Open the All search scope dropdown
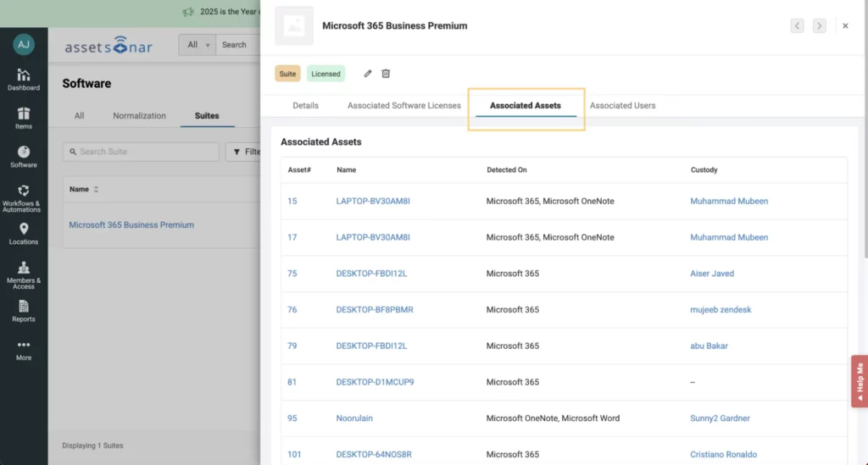868x465 pixels. [x=198, y=45]
